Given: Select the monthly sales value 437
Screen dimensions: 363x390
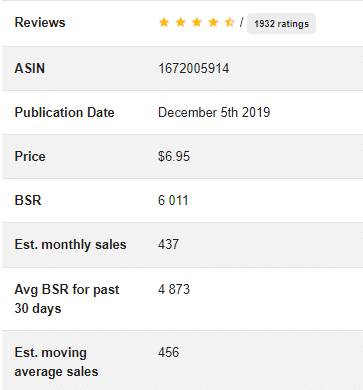Looking at the screenshot, I should tap(168, 245).
